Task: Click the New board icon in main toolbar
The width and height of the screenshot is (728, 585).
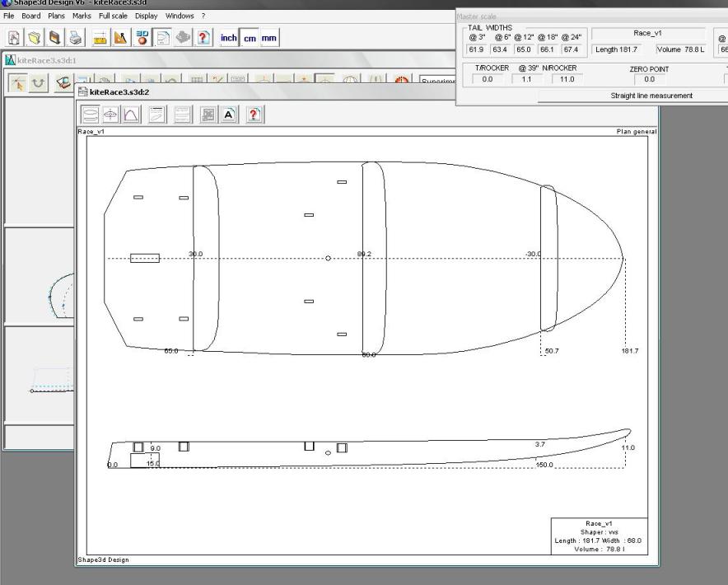Action: (14, 37)
